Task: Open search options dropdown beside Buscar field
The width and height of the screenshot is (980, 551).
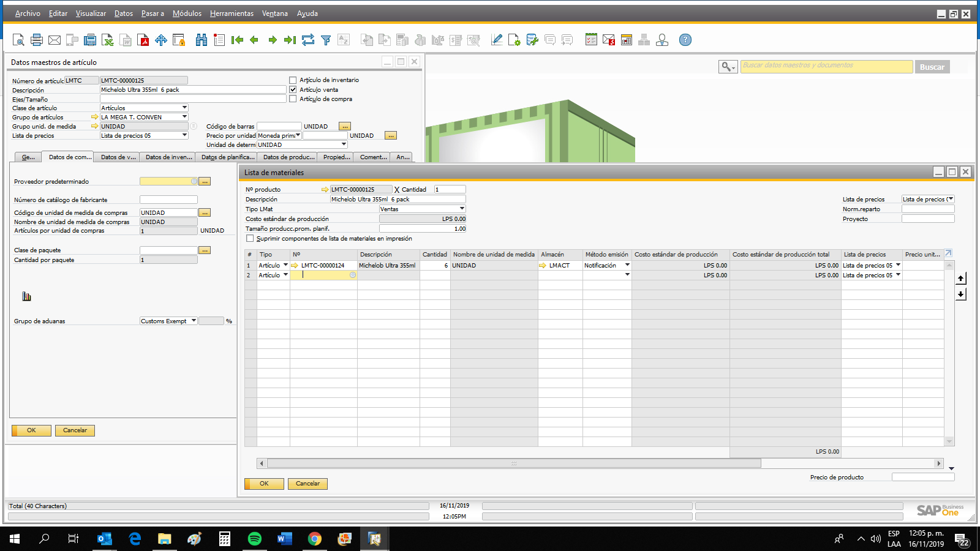Action: tap(728, 67)
